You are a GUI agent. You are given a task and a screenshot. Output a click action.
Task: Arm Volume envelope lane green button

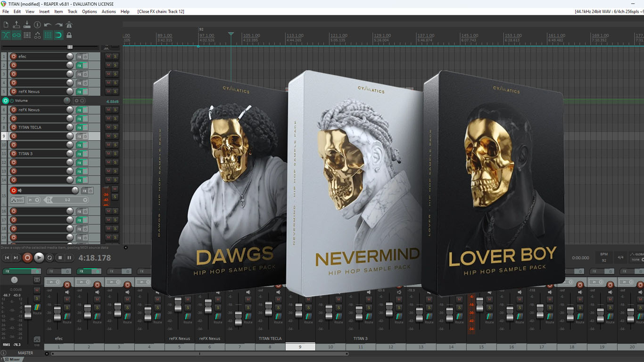(x=6, y=101)
